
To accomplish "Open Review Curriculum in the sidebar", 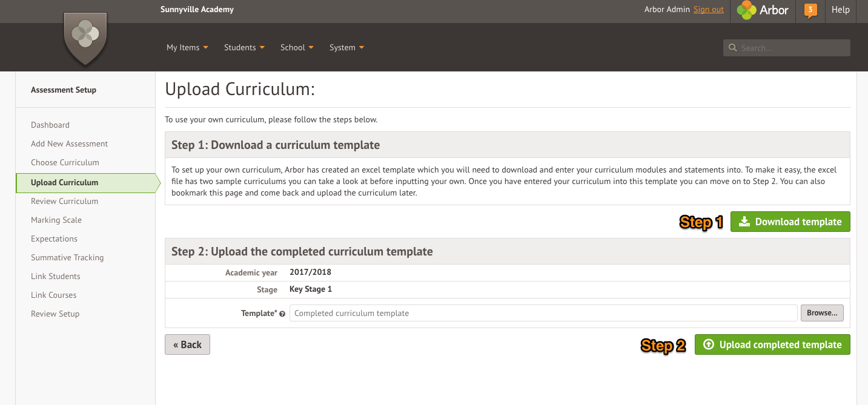I will (64, 201).
